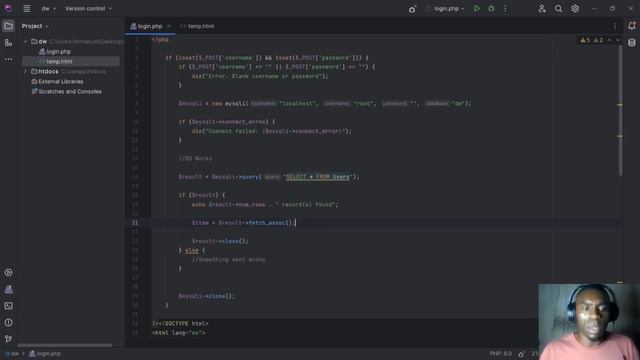Open the Notifications bell
This screenshot has width=640, height=360.
click(x=632, y=26)
